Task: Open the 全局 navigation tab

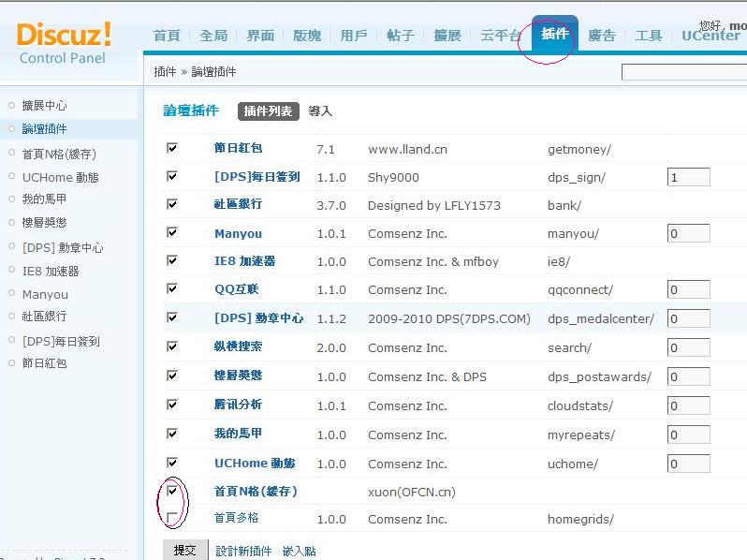Action: tap(213, 36)
